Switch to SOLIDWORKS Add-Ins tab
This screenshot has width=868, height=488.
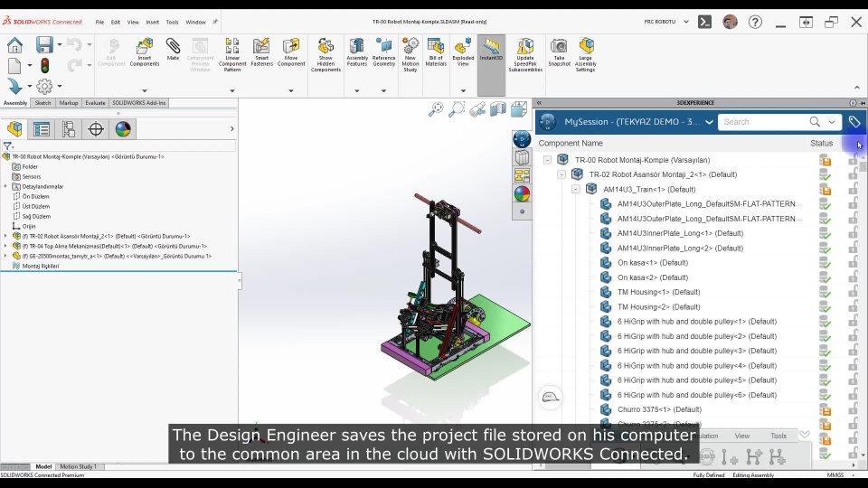139,103
